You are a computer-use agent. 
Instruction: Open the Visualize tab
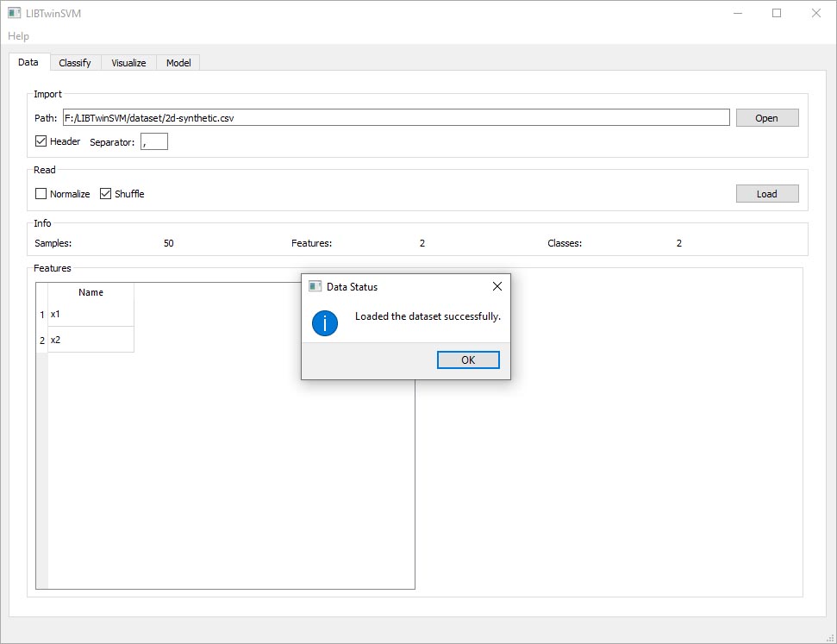[x=128, y=62]
